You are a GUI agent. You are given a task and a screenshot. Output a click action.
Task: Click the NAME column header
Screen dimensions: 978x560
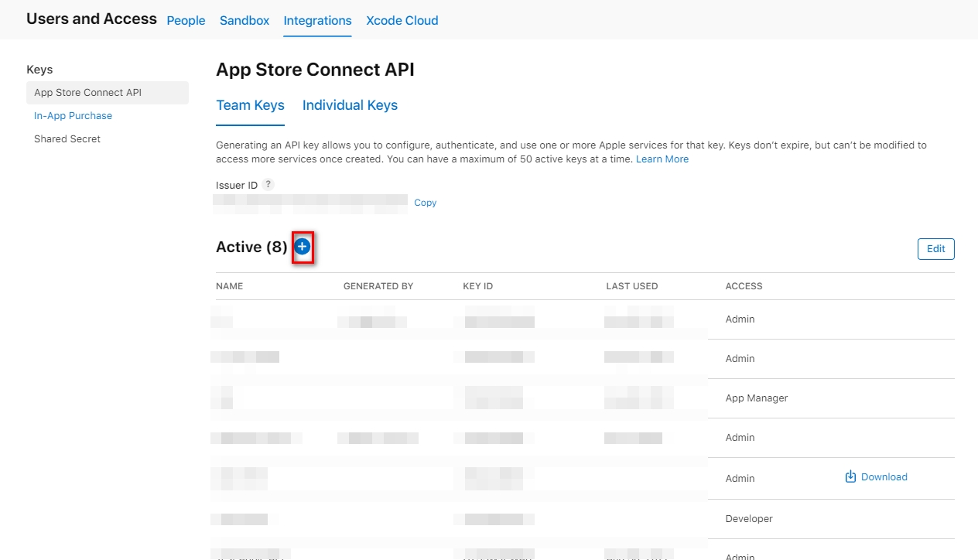point(229,286)
